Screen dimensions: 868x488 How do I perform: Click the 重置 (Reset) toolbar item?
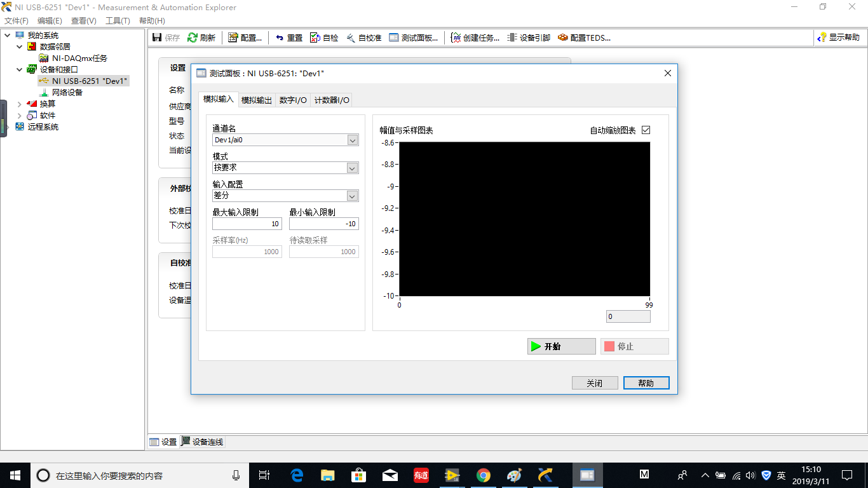288,37
